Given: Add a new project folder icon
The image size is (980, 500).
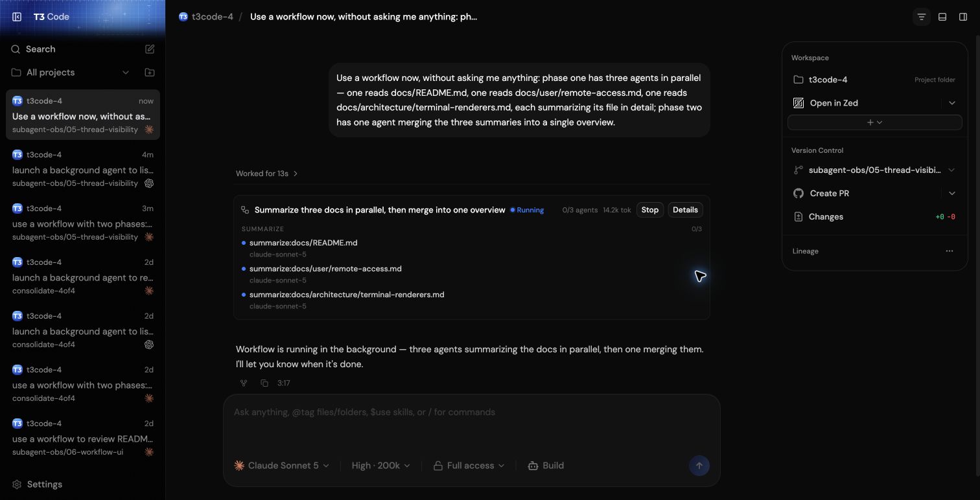Looking at the screenshot, I should pos(150,73).
